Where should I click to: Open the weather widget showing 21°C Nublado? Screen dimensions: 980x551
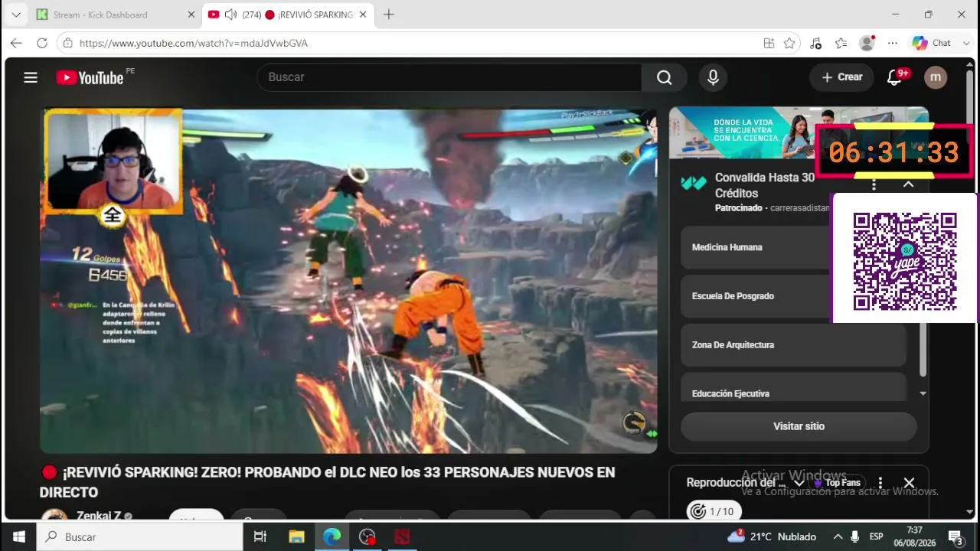[772, 536]
